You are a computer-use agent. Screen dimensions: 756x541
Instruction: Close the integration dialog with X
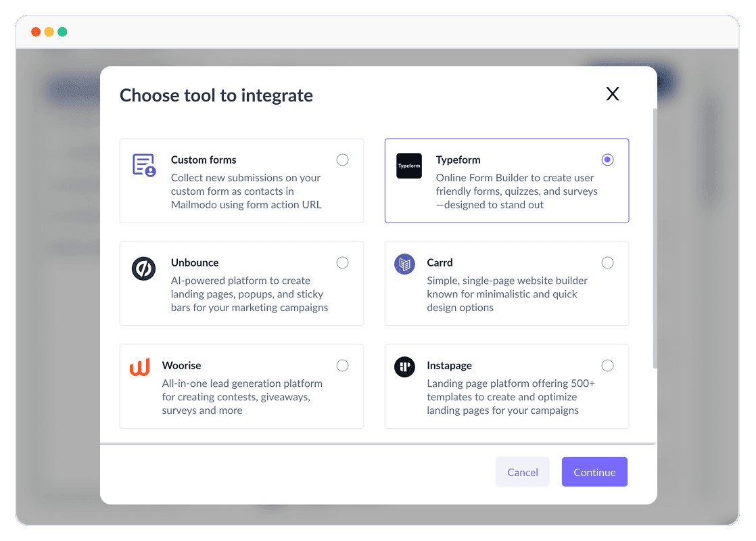click(x=612, y=94)
